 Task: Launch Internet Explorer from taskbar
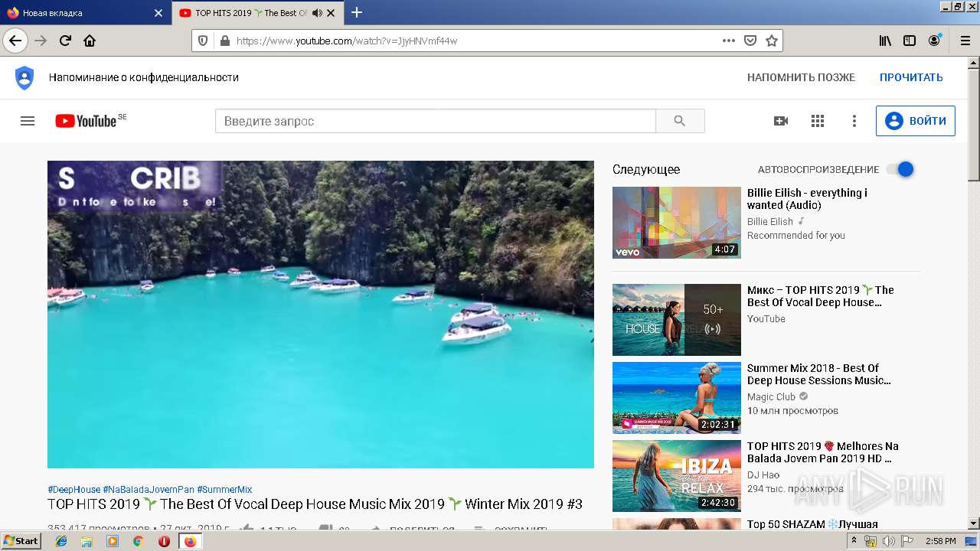click(x=62, y=541)
